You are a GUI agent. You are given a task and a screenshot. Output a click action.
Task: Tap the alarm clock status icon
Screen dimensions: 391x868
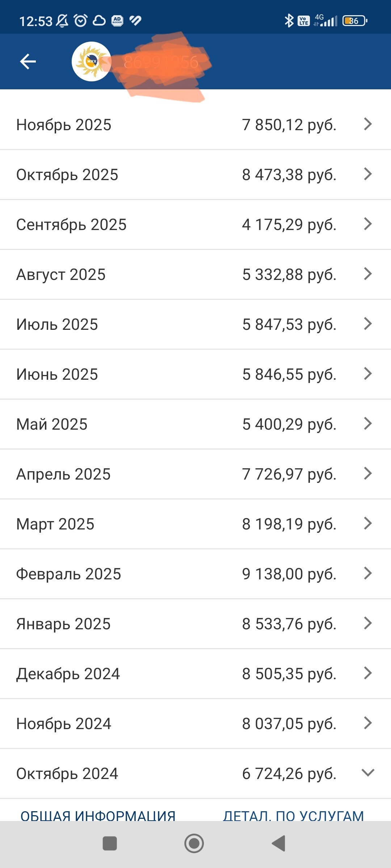80,21
